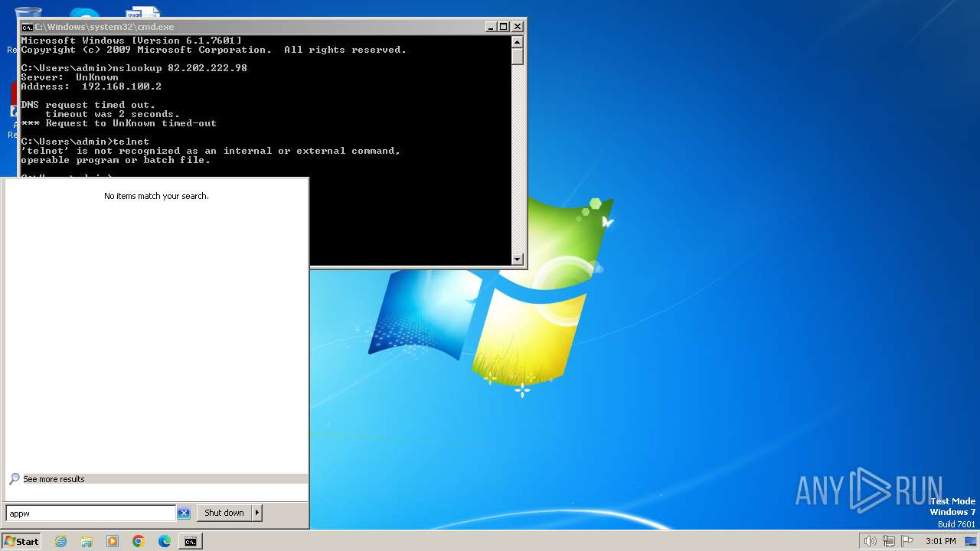Close the cmd.exe window

tap(518, 27)
